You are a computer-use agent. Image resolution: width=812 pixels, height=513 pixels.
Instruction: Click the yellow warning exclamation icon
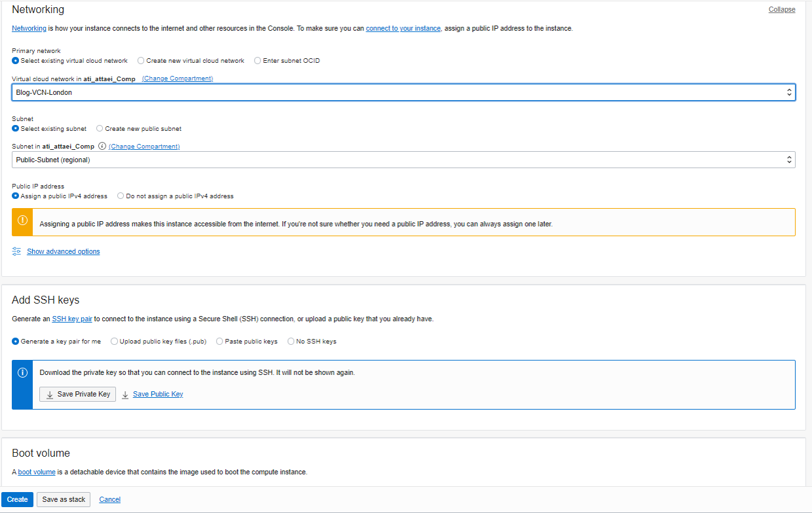click(22, 221)
